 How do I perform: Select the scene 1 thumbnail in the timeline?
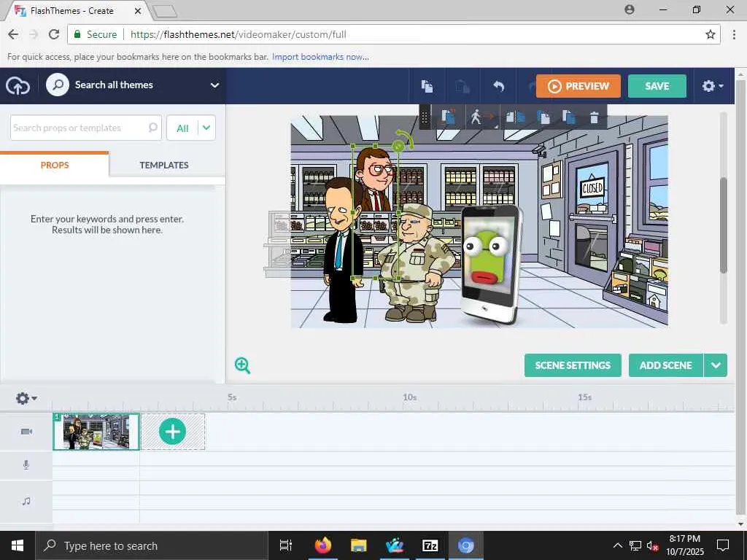click(x=96, y=432)
